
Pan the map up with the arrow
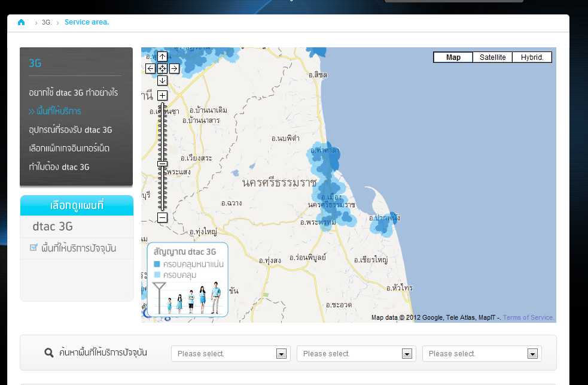162,57
